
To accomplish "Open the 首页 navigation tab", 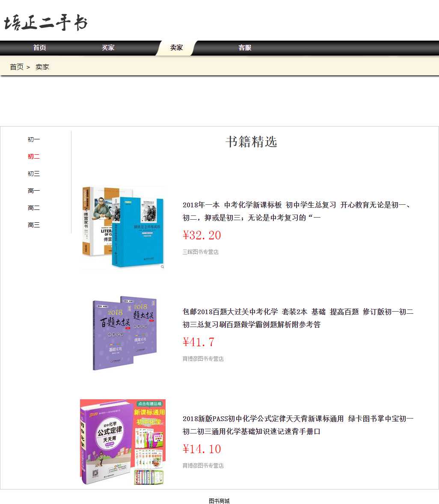I will (x=40, y=48).
